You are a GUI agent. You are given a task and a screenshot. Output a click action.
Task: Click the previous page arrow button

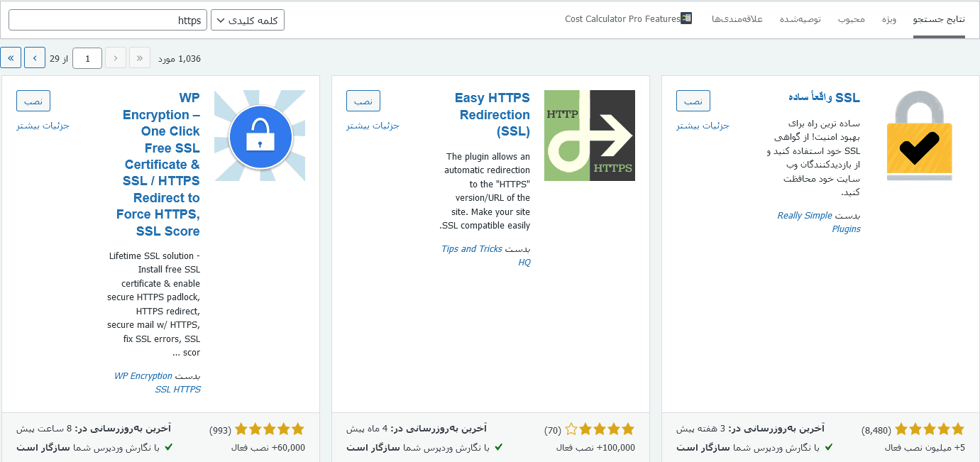point(116,58)
